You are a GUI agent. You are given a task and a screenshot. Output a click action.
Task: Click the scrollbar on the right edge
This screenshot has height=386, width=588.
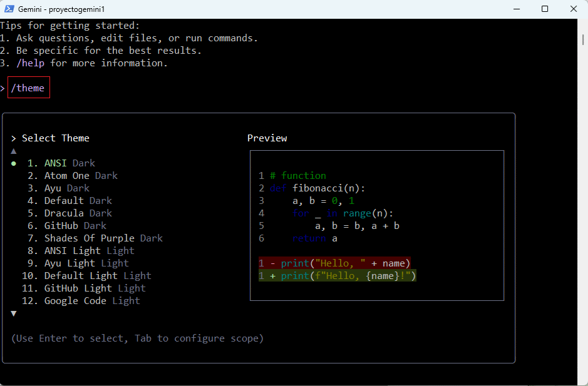[584, 38]
